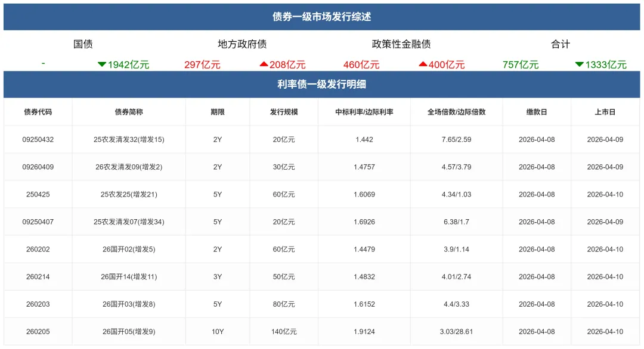Viewport: 644px width, 349px height.
Task: Click the 上市日 column header
Action: point(606,112)
